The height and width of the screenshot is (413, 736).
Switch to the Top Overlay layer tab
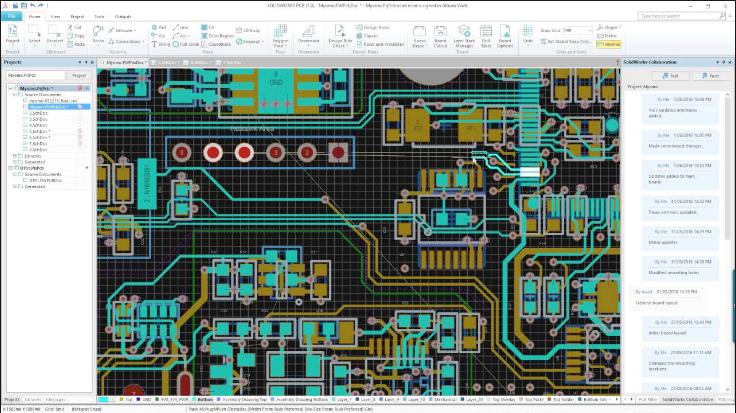[500, 399]
